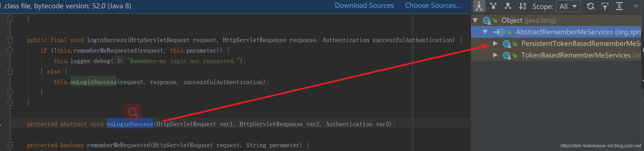Switch to Subtypes Hierarchy icon

click(x=508, y=6)
